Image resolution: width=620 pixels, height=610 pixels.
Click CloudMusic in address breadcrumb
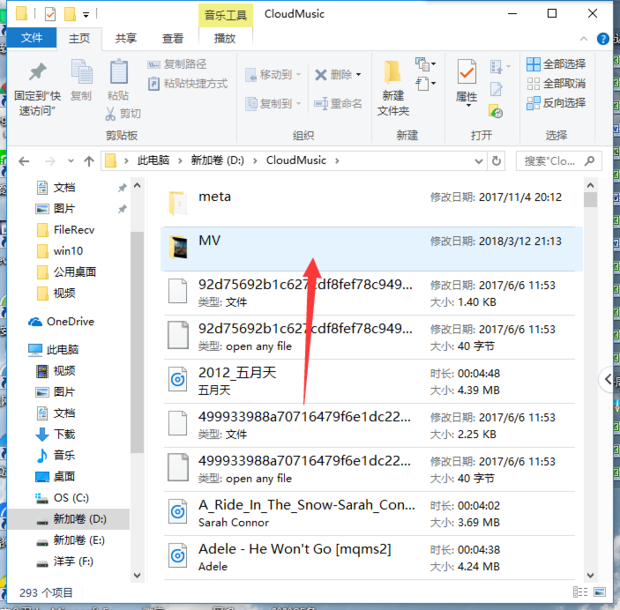tap(296, 161)
